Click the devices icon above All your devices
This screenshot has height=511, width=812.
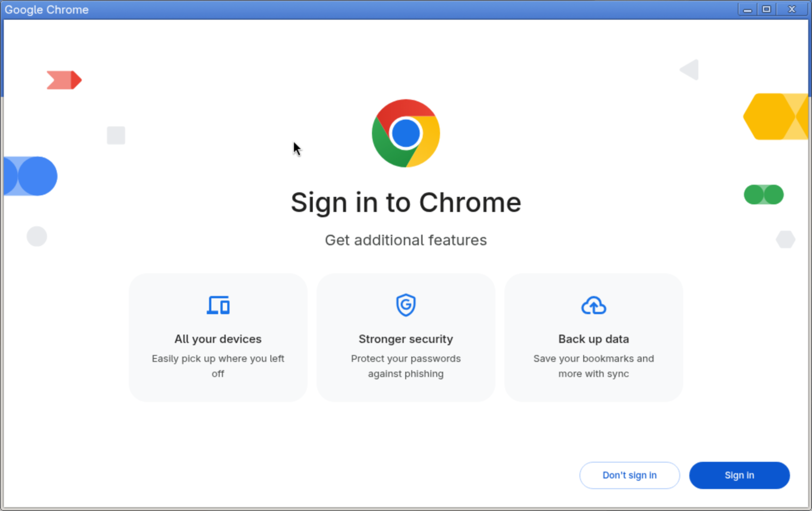tap(218, 305)
